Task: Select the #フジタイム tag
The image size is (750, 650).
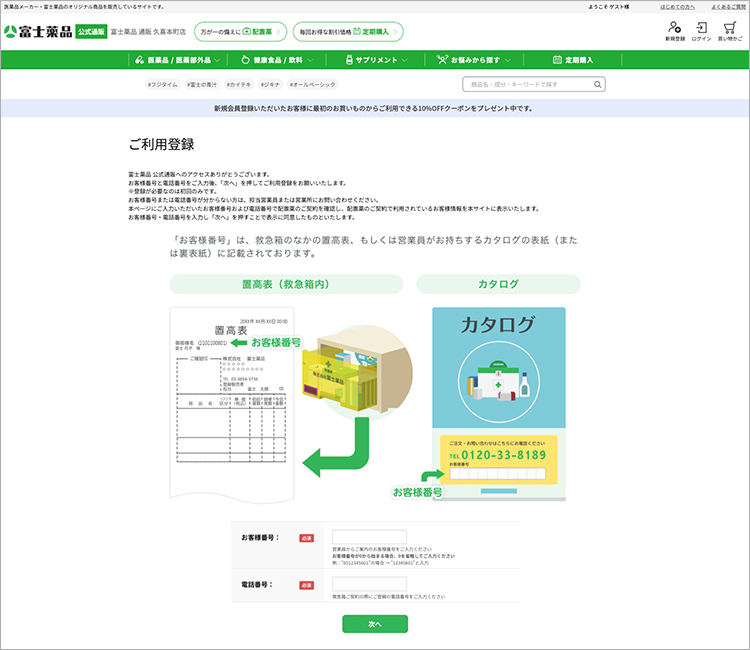Action: click(163, 85)
